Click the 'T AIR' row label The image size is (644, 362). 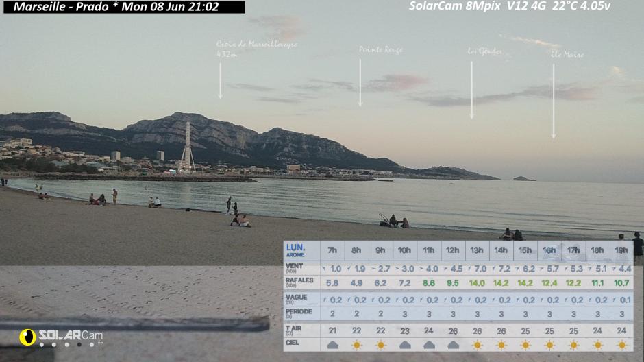click(x=294, y=330)
